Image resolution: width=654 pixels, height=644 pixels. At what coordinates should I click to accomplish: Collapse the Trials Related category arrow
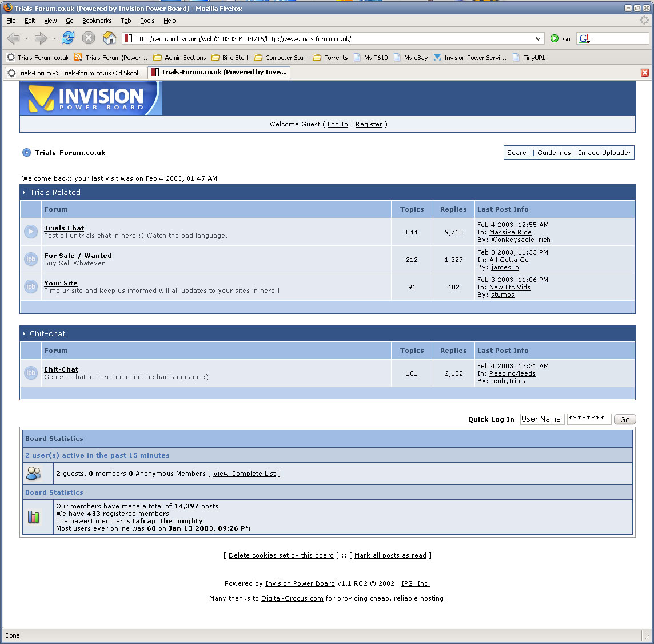pyautogui.click(x=24, y=192)
